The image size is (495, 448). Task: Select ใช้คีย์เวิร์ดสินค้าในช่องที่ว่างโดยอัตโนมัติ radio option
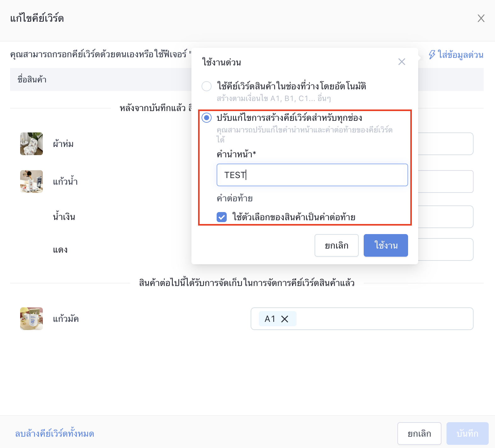pos(207,86)
